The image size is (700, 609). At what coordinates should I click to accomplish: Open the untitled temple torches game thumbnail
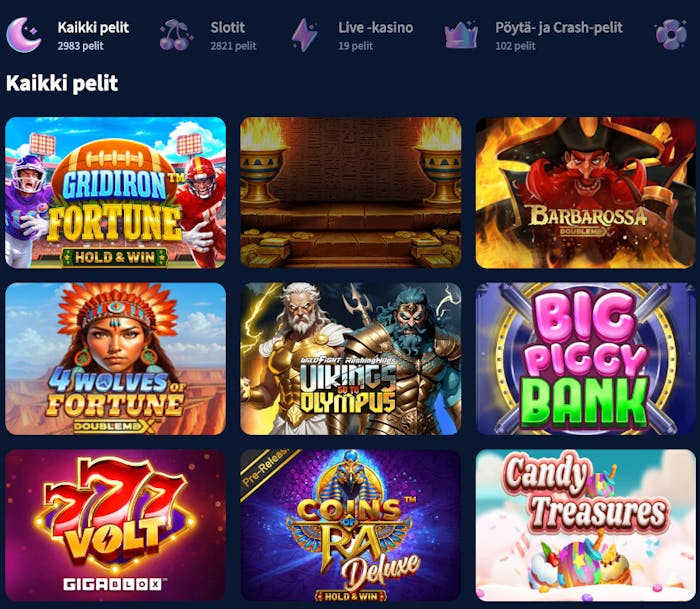pos(351,192)
